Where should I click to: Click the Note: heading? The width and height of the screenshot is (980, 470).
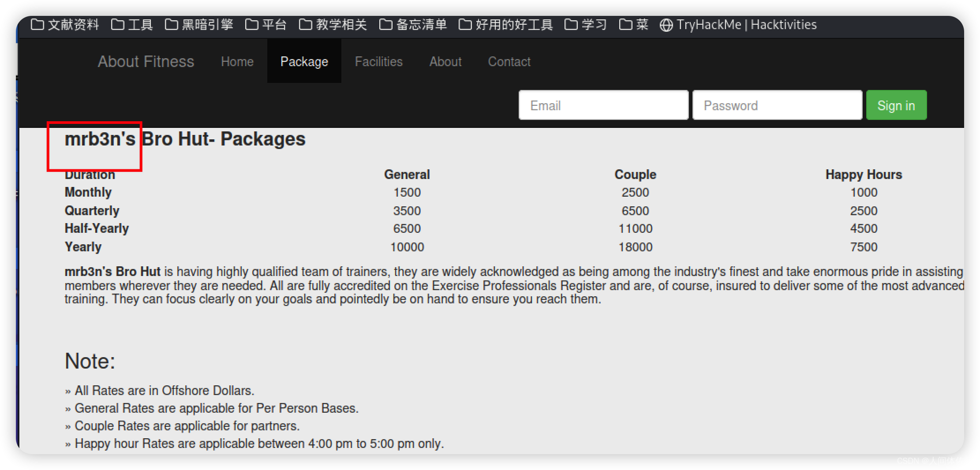click(90, 361)
